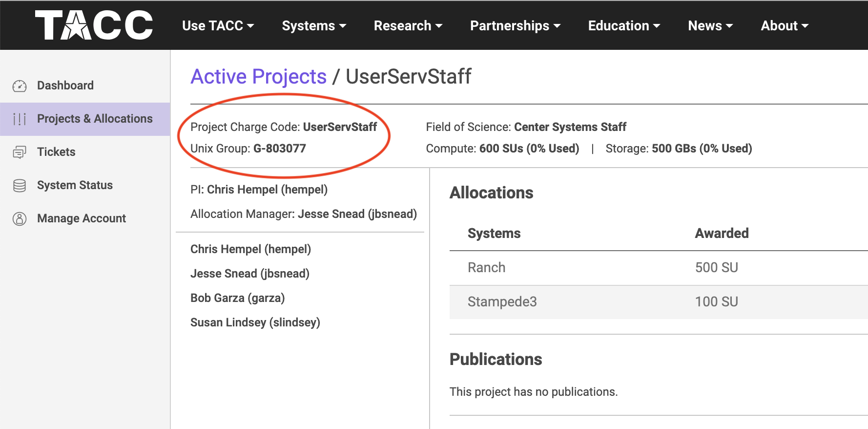This screenshot has height=429, width=868.
Task: Click the Projects & Allocations sidebar icon
Action: pos(20,119)
